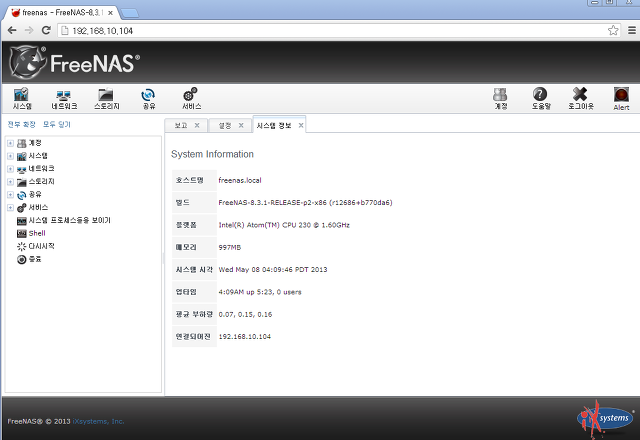640x440 pixels.
Task: Close the 시스템 정보 tab
Action: click(x=301, y=125)
